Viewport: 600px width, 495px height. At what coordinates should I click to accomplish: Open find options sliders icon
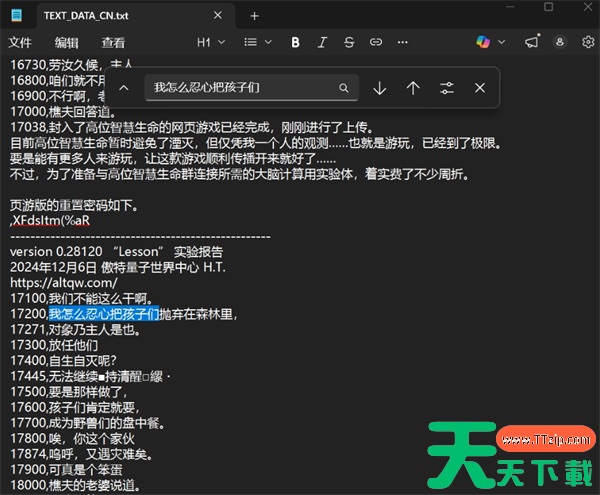pos(447,88)
